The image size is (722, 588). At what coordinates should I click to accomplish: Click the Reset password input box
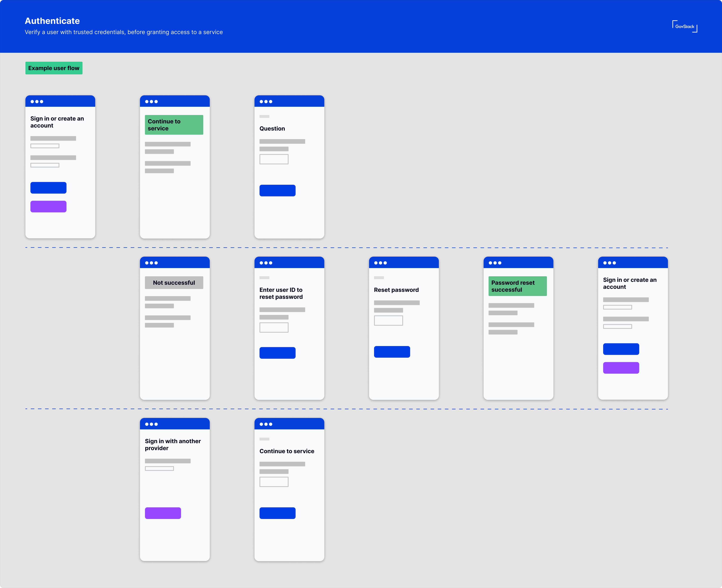click(x=388, y=320)
